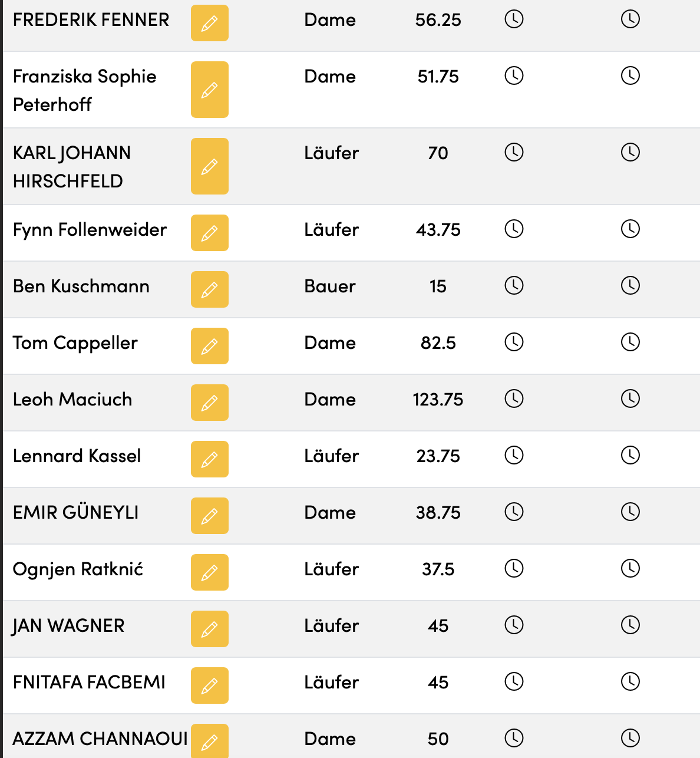This screenshot has height=758, width=700.
Task: Click first clock icon in Ognjen Ratknić row
Action: 514,568
